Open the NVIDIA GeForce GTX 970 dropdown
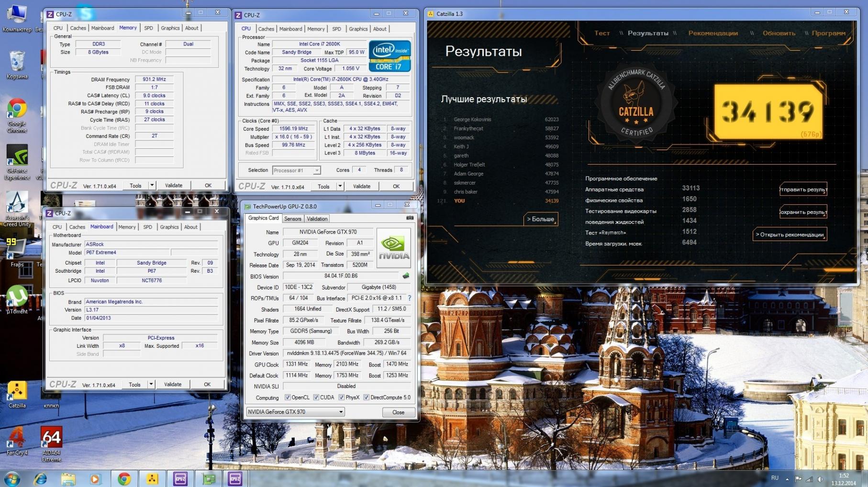Image resolution: width=868 pixels, height=487 pixels. coord(295,412)
